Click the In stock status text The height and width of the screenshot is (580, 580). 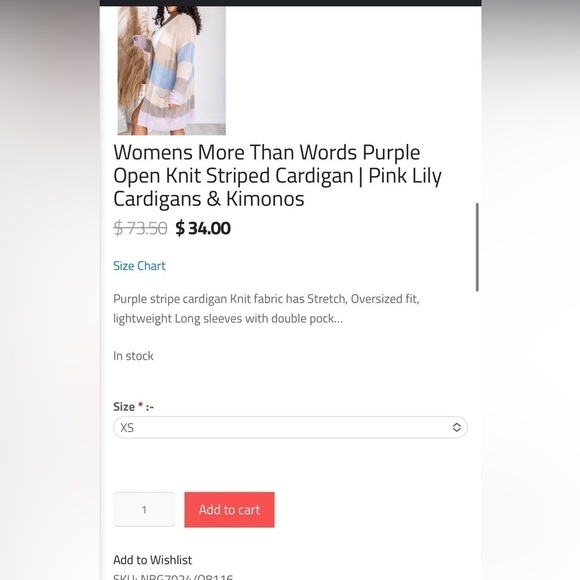point(133,356)
